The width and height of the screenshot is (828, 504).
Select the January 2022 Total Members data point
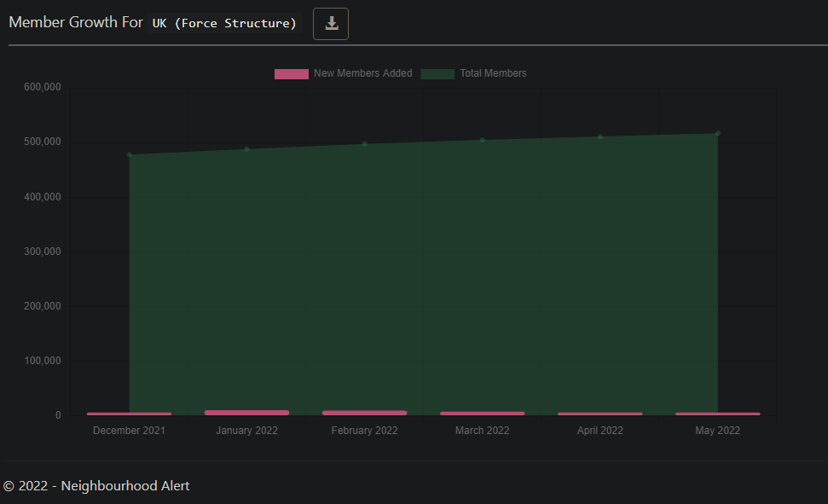(x=247, y=149)
